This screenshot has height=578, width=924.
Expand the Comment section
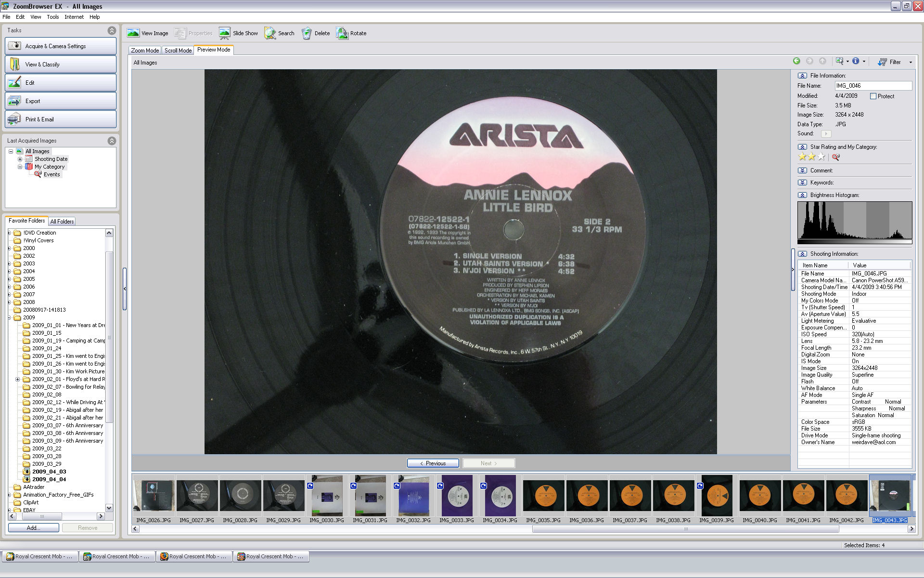(x=802, y=171)
